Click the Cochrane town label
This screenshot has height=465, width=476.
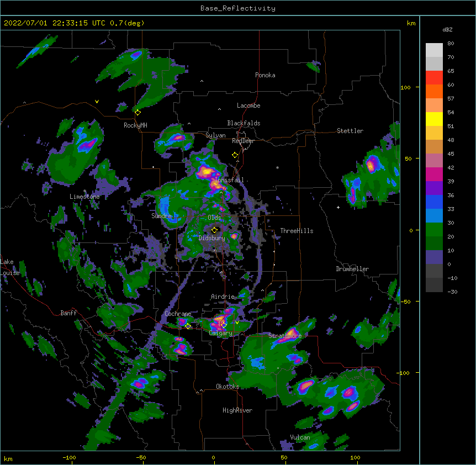click(178, 314)
